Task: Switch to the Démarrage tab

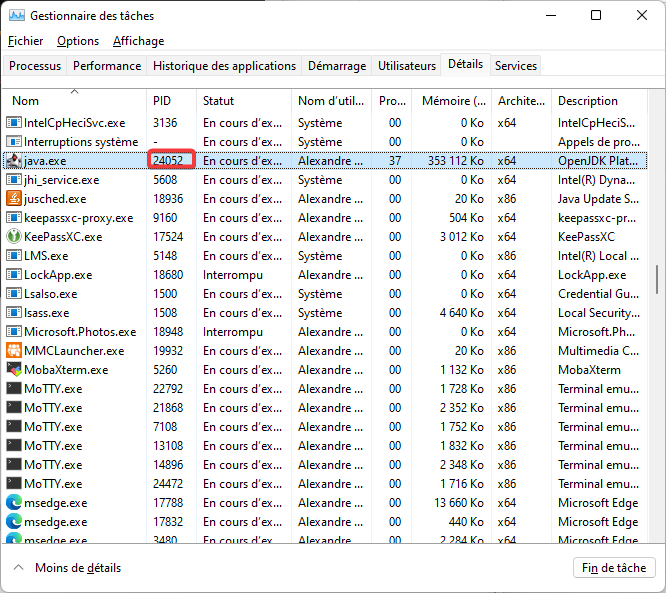Action: [x=337, y=66]
